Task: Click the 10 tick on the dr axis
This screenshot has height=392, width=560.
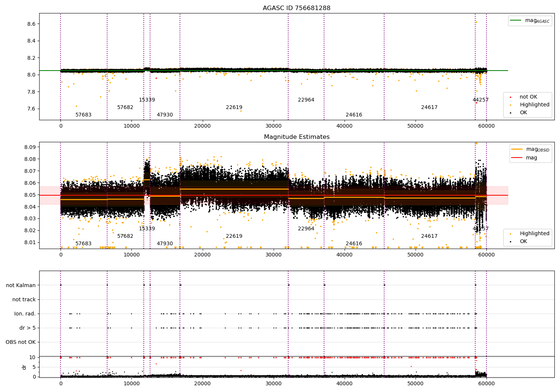Action: (x=32, y=357)
